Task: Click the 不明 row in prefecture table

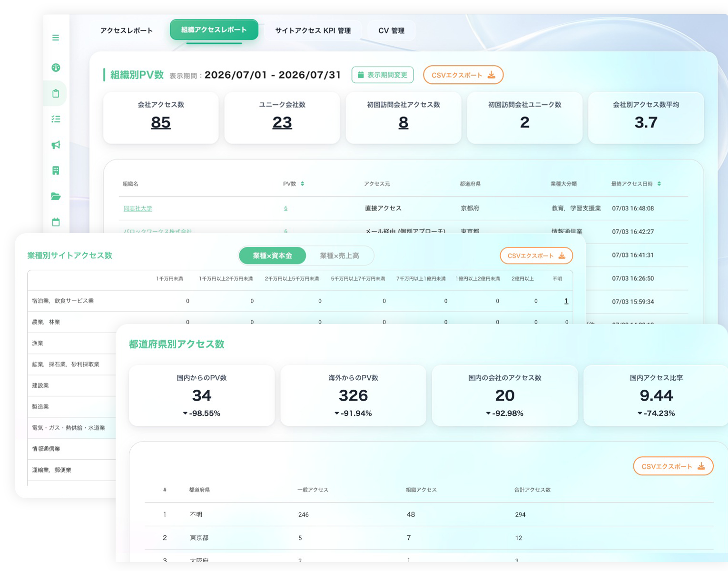Action: click(429, 514)
